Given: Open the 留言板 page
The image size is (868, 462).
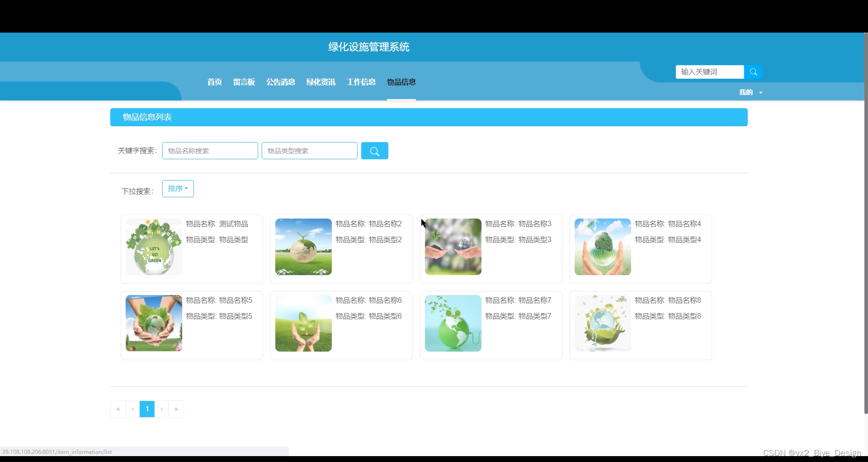Looking at the screenshot, I should pos(244,82).
